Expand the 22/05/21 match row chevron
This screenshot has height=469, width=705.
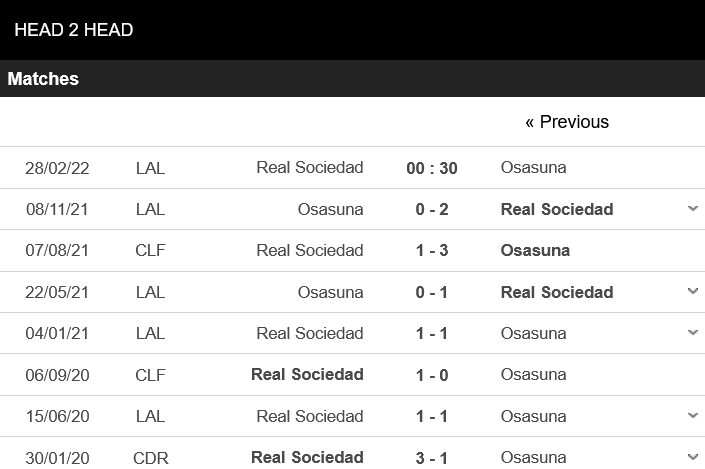[x=693, y=291]
